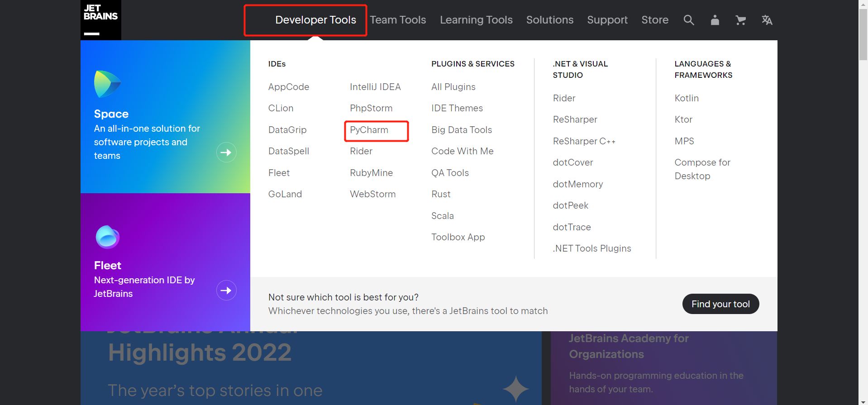This screenshot has height=405, width=868.
Task: Click the scrollbar up arrow
Action: (x=863, y=4)
